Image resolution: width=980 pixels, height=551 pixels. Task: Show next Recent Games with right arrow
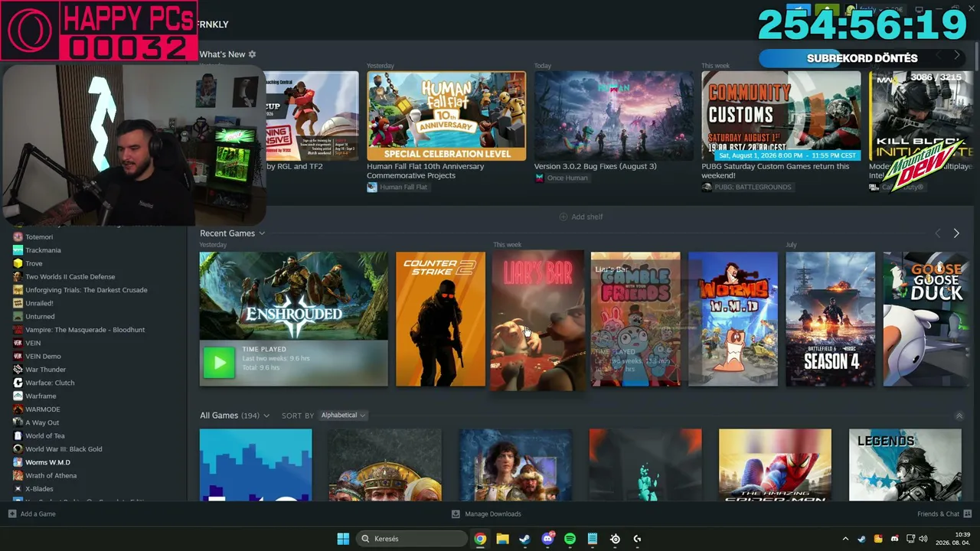tap(956, 233)
